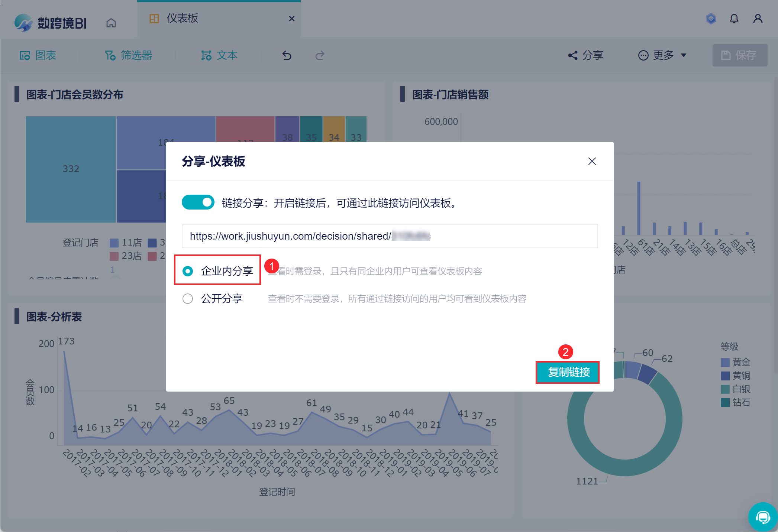Open the customer support chat bubble
778x532 pixels.
pos(762,517)
